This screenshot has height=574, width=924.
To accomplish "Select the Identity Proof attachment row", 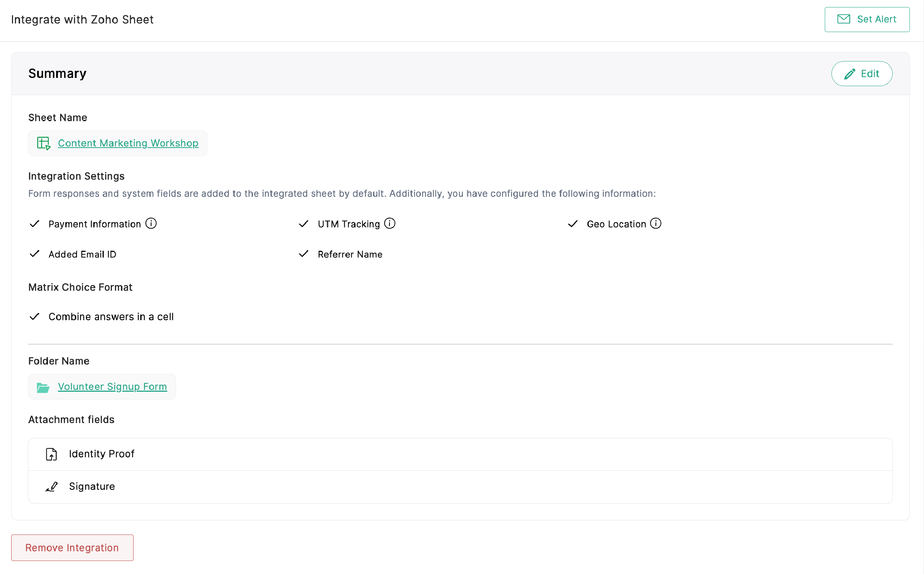I will pyautogui.click(x=101, y=454).
